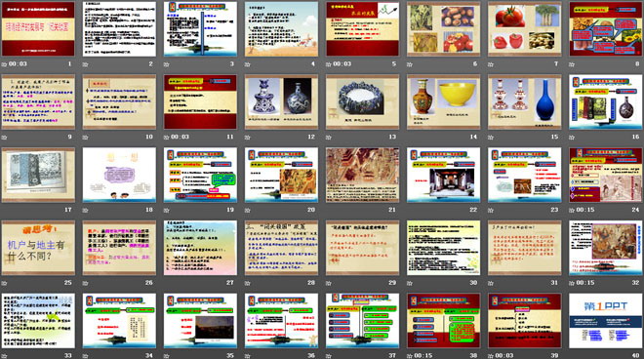Select slide 28 thumbnail titled 闭关锁国
The height and width of the screenshot is (359, 644).
281,248
